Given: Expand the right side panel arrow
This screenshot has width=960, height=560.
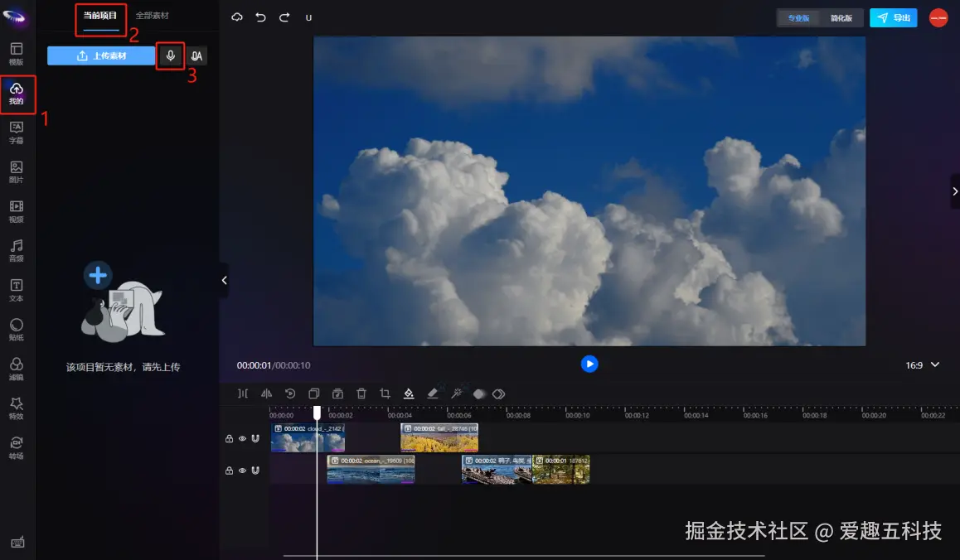Looking at the screenshot, I should [954, 191].
